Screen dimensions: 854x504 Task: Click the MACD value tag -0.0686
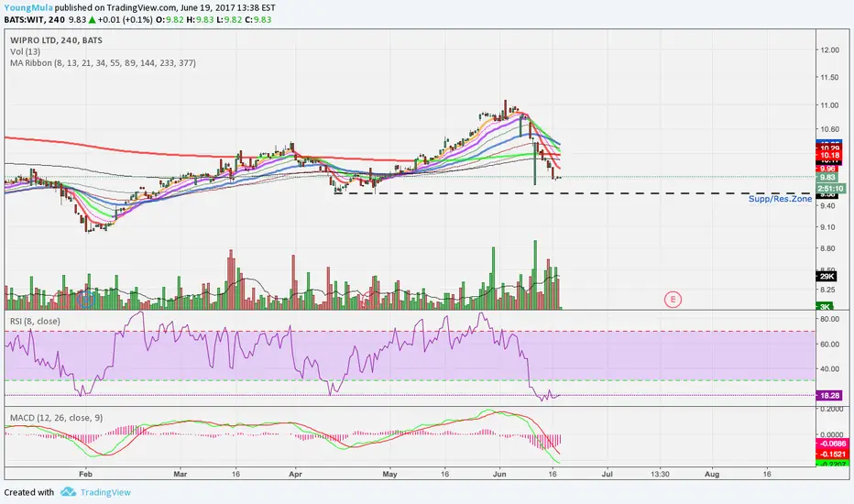pyautogui.click(x=832, y=444)
